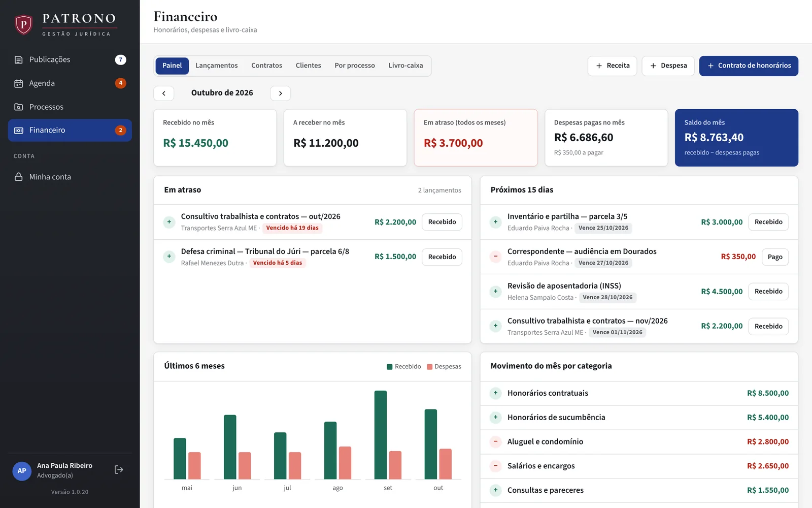Switch to the Contratos tab

[x=267, y=66]
